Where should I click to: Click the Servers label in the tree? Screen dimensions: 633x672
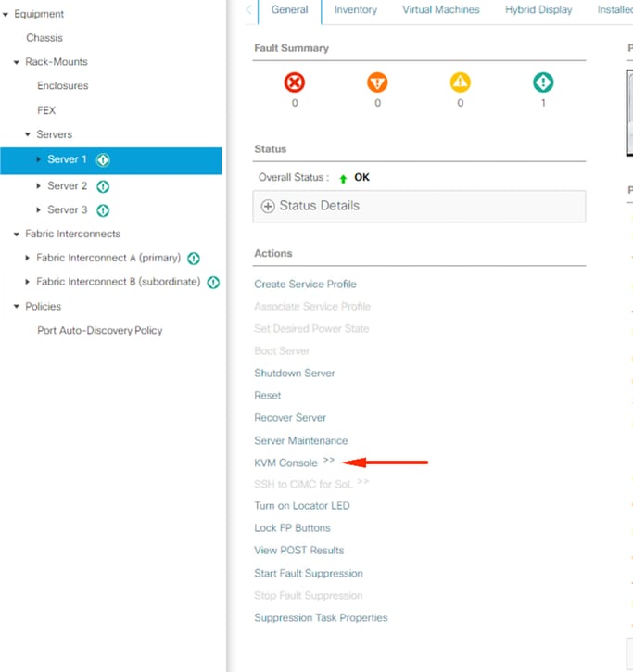(55, 134)
